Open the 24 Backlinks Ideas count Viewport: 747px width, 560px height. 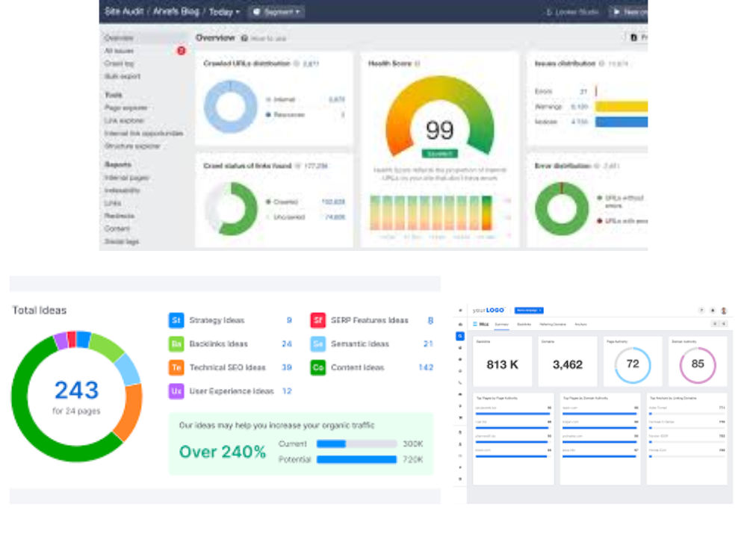(x=287, y=343)
